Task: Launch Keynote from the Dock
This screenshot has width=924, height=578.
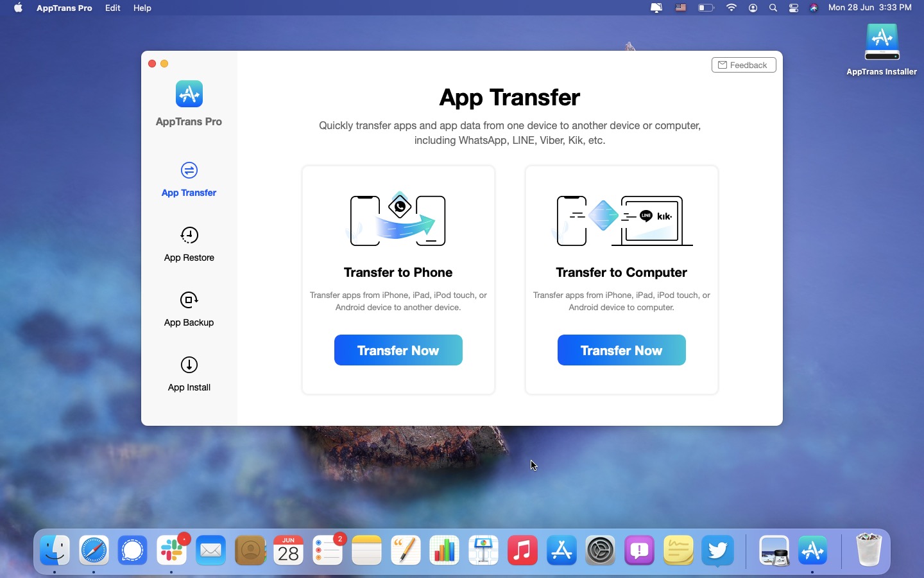Action: (484, 551)
